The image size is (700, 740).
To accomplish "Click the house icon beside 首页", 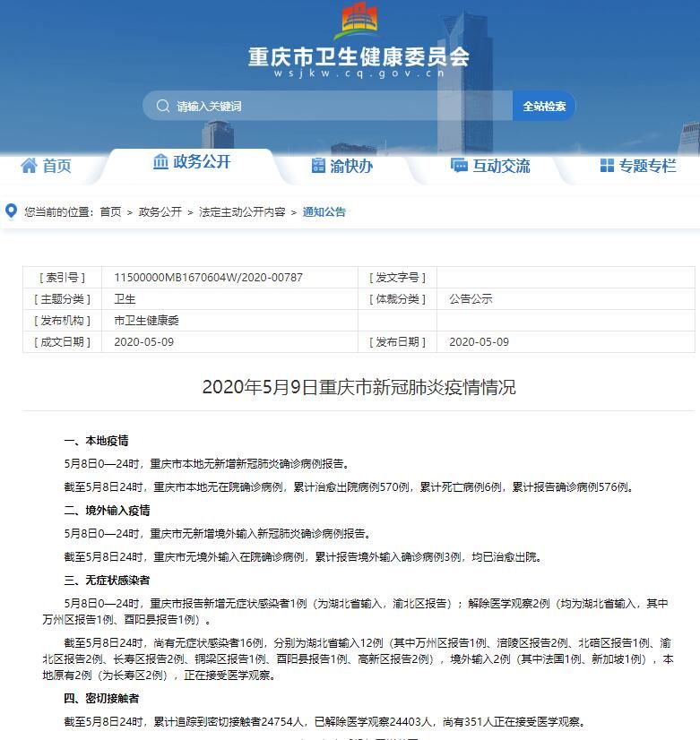I will [x=29, y=166].
